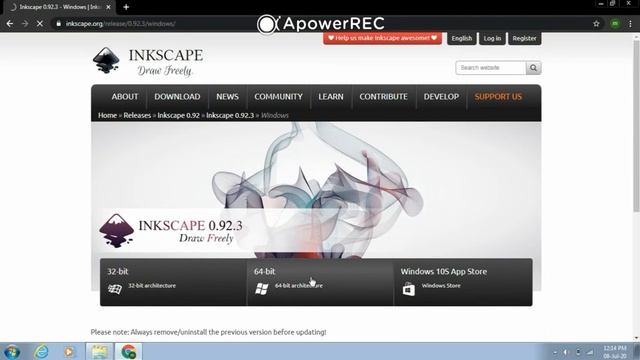Viewport: 640px width, 360px height.
Task: Show hidden system tray icons arrow
Action: click(x=555, y=352)
